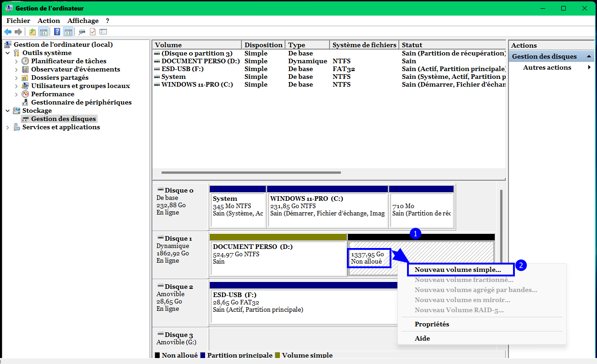Screen dimensions: 597x364
Task: Open the Affichage menu
Action: tap(83, 21)
